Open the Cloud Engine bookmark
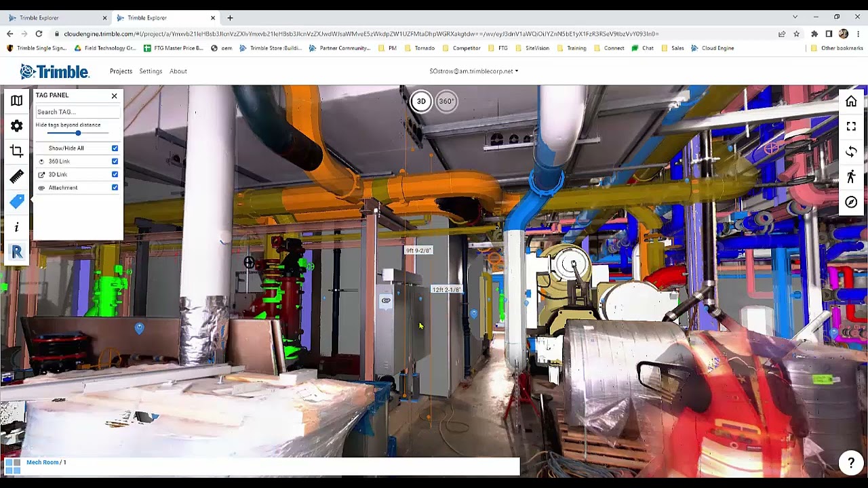This screenshot has height=488, width=868. (x=713, y=48)
